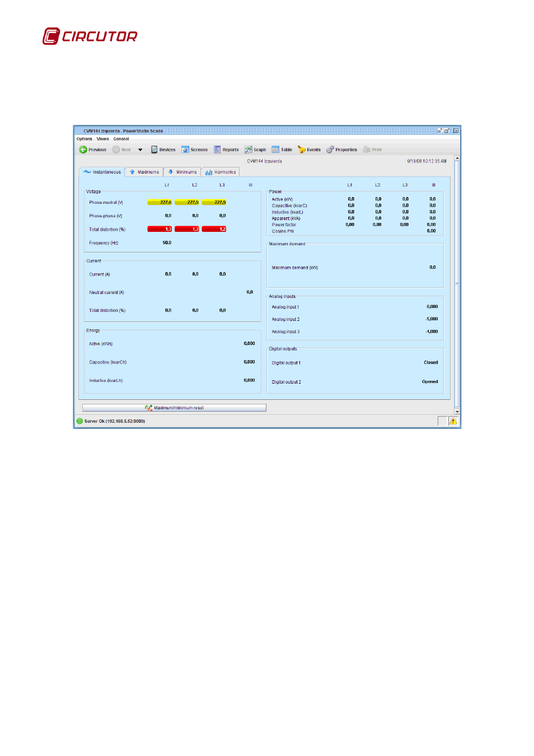Switch to the Minimums tab
Screen dimensions: 534x756
(182, 172)
